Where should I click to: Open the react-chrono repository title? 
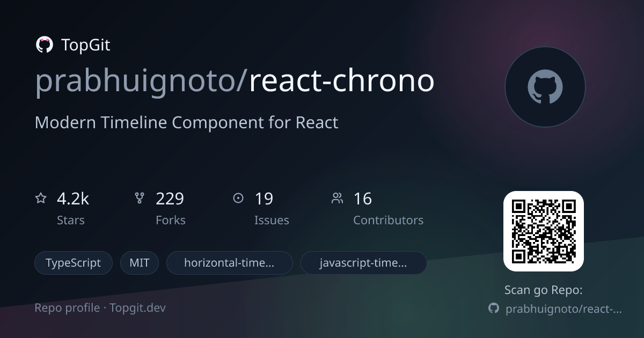click(342, 80)
